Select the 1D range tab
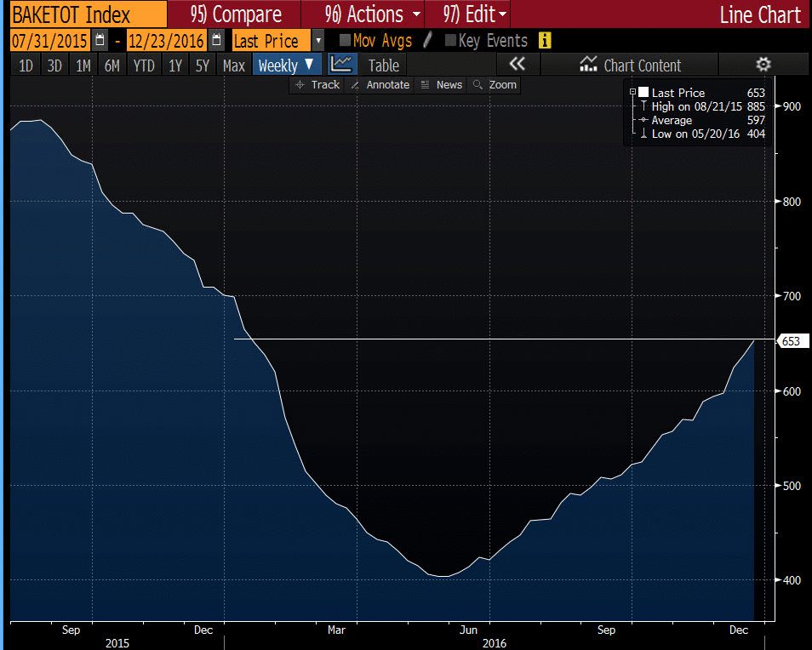This screenshot has width=812, height=650. coord(26,66)
